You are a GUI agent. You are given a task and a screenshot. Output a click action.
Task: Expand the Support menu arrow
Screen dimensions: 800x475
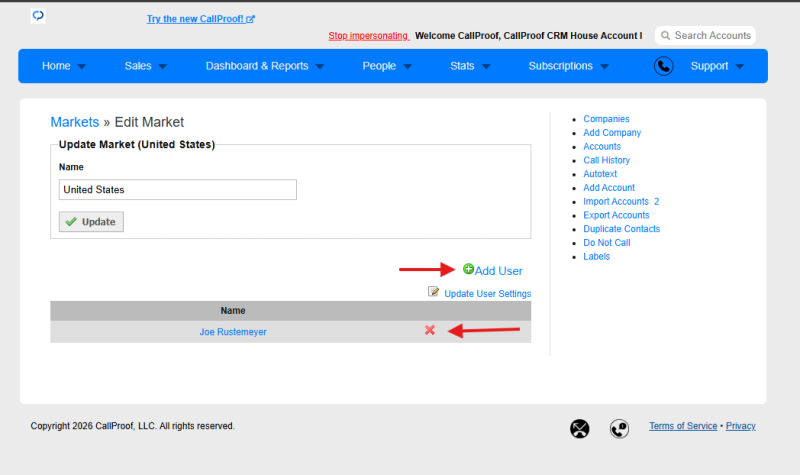740,66
